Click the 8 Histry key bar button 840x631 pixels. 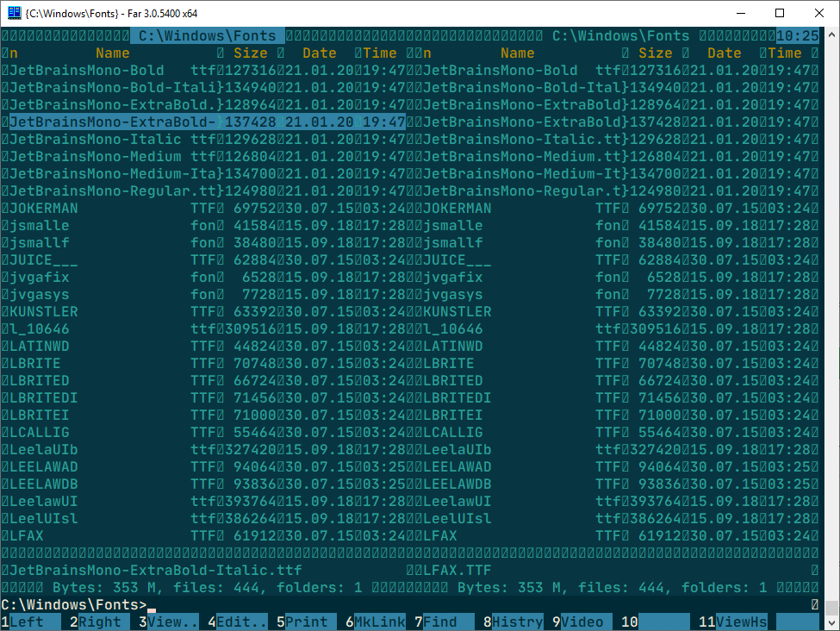pyautogui.click(x=513, y=622)
